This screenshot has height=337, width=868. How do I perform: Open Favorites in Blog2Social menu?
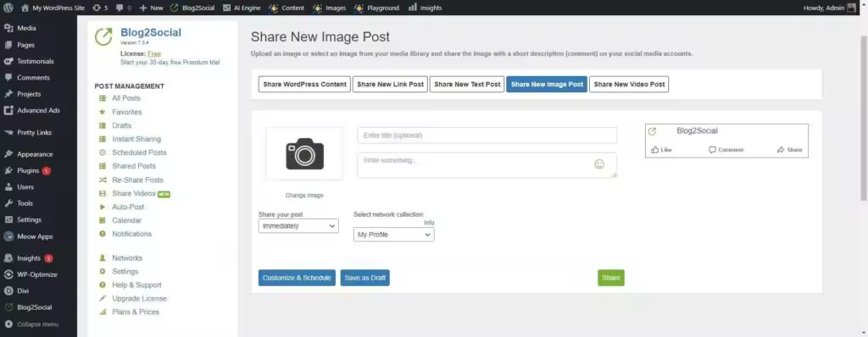(x=127, y=112)
